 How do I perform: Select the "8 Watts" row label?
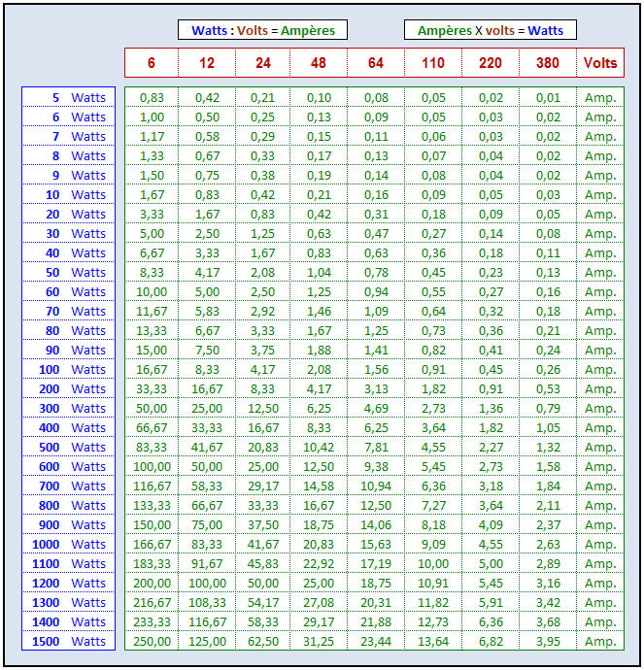coord(68,155)
